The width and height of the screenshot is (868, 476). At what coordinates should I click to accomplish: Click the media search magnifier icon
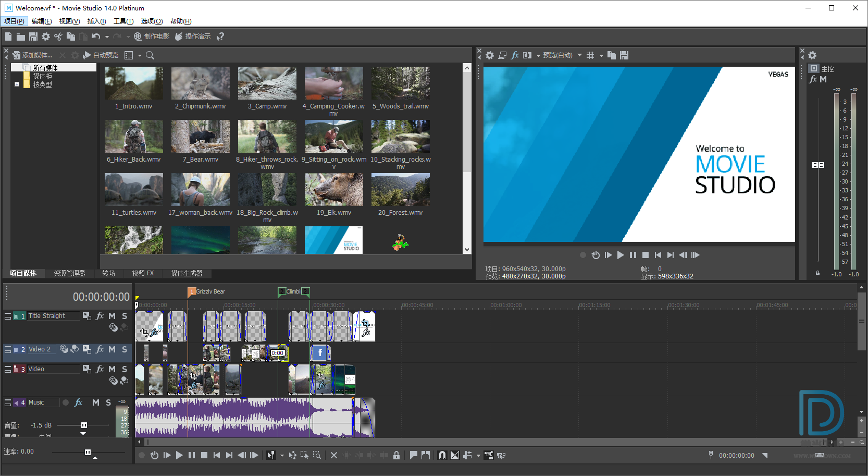(150, 55)
